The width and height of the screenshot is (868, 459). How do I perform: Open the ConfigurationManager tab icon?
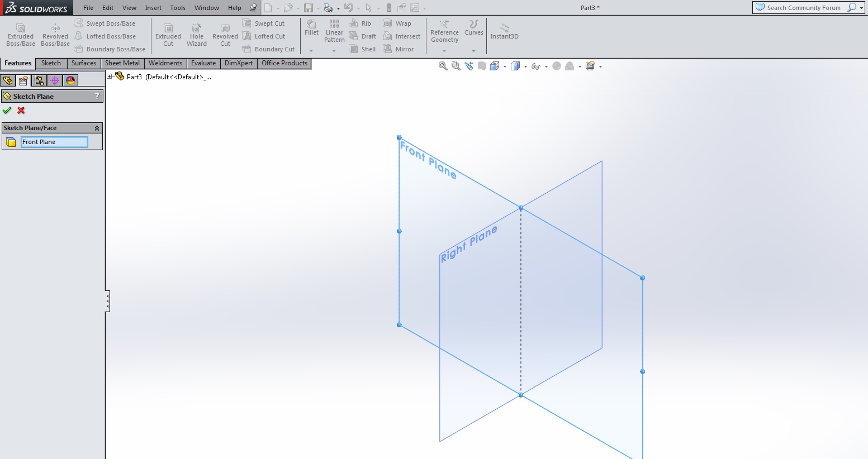(39, 80)
